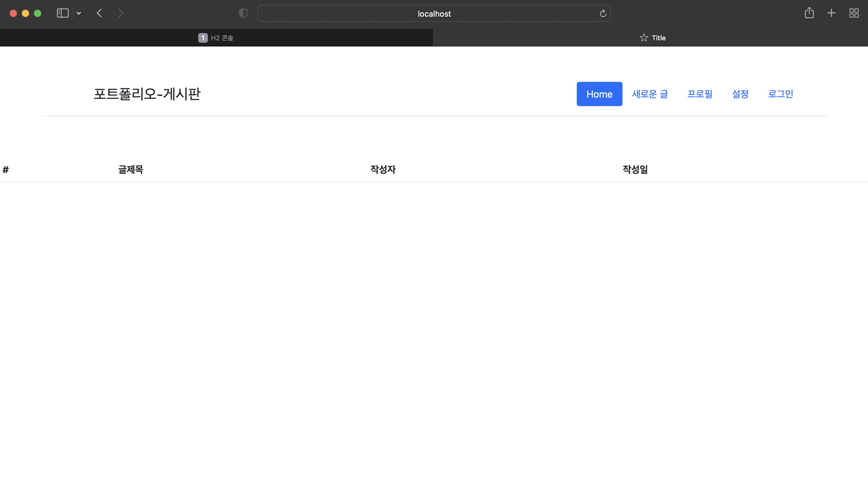This screenshot has width=868, height=493.
Task: Switch to the H2 콘솔 tab
Action: coord(217,38)
